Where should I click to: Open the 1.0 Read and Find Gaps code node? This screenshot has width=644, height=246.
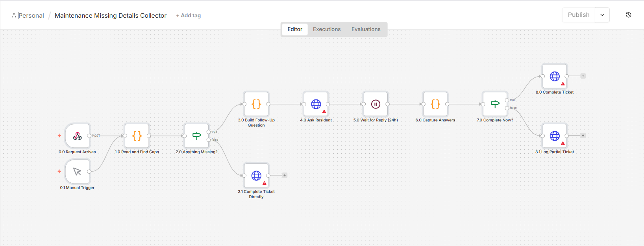[x=137, y=136]
